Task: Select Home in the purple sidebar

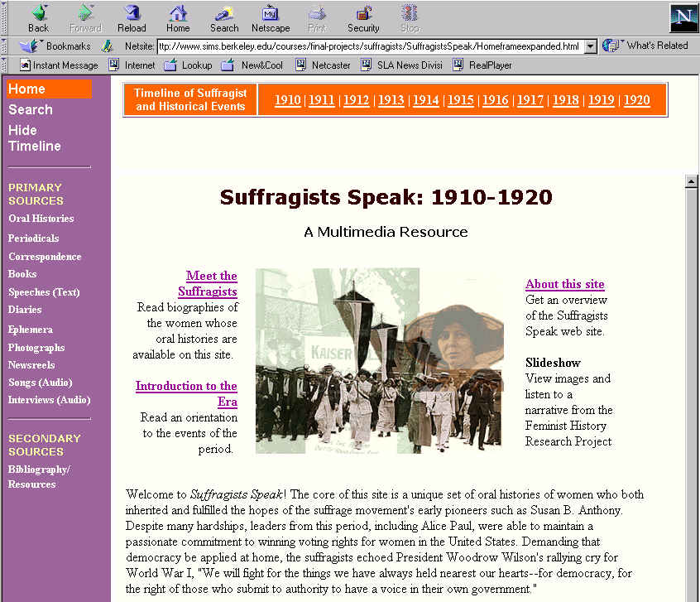Action: point(49,89)
